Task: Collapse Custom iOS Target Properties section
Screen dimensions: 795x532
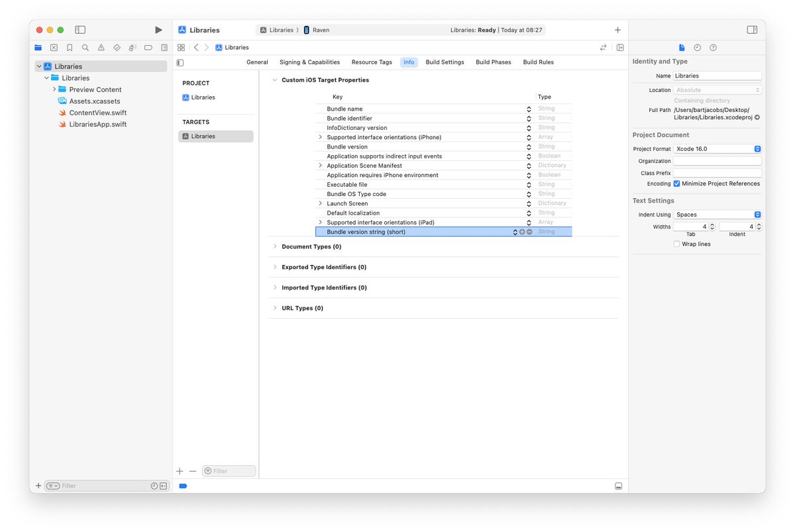Action: click(275, 80)
